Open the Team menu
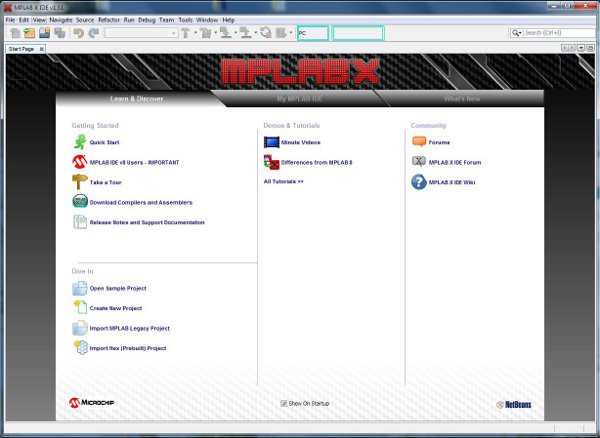 point(167,20)
